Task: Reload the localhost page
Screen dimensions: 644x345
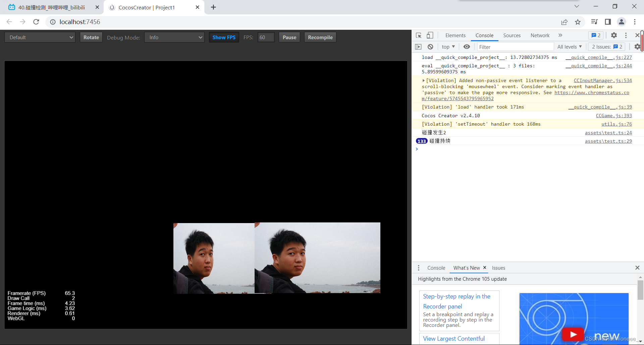Action: (x=36, y=22)
